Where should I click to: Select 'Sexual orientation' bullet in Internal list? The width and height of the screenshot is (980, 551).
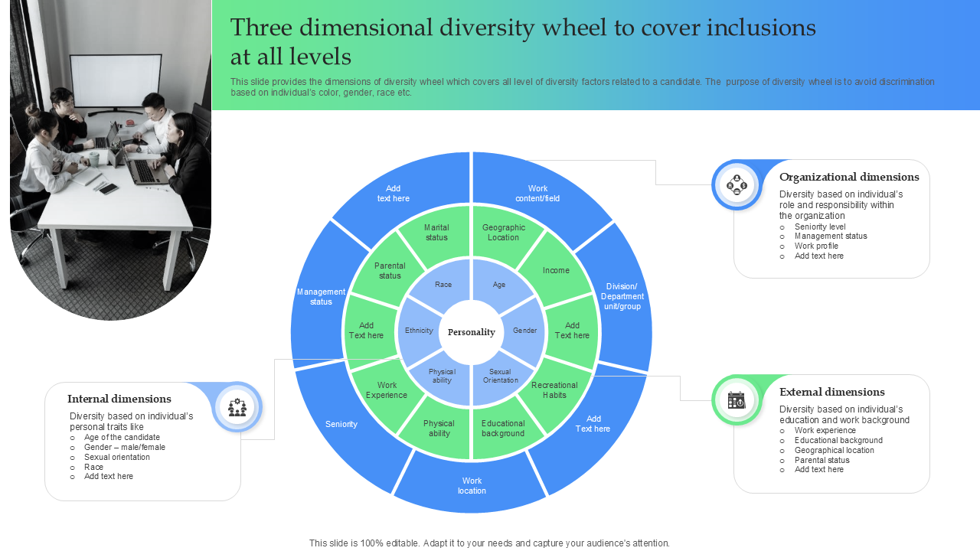click(117, 458)
